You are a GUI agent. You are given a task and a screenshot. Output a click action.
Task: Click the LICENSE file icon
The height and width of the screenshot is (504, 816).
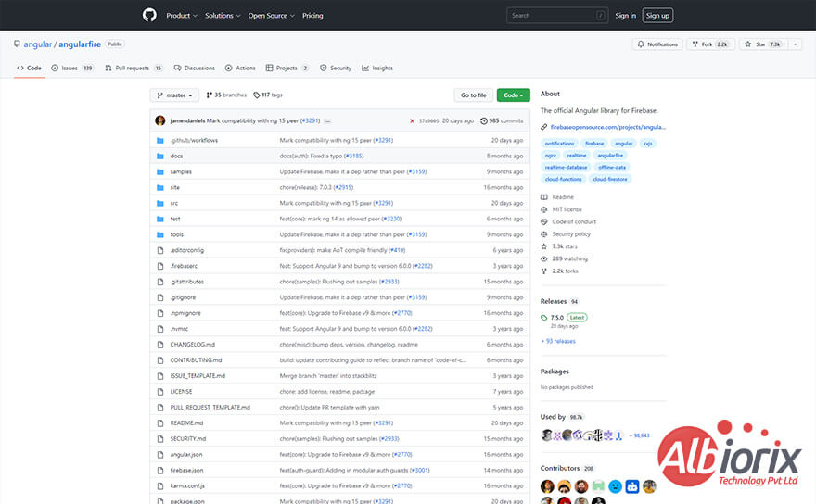(160, 391)
